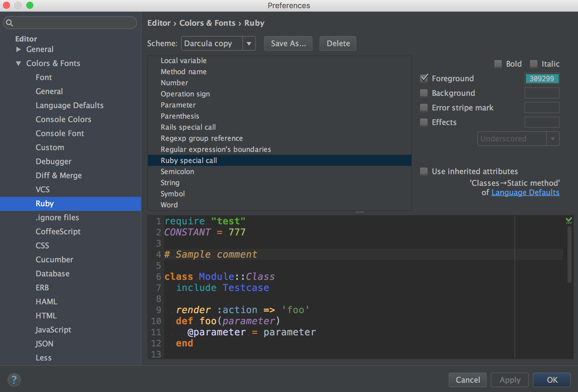Image resolution: width=578 pixels, height=392 pixels.
Task: Enable the Italic checkbox
Action: pos(534,64)
